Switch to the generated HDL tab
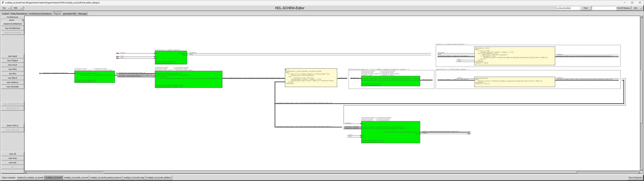The height and width of the screenshot is (181, 644). coord(69,14)
